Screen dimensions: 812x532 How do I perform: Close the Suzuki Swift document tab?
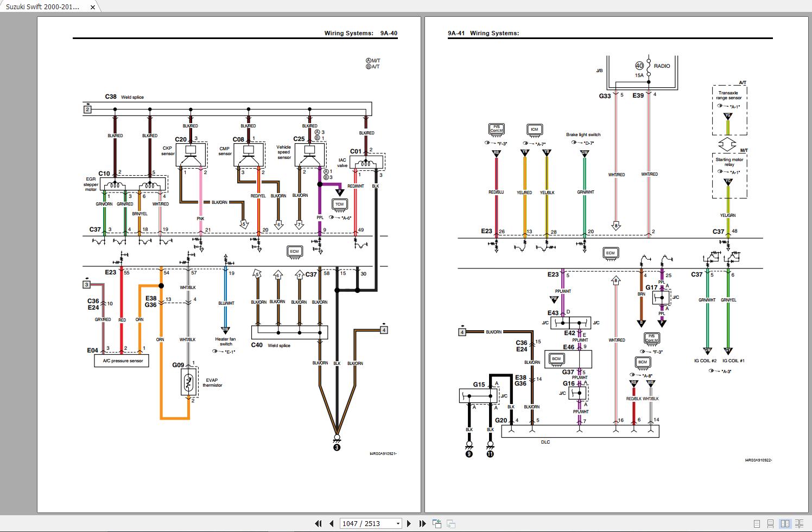tap(93, 7)
